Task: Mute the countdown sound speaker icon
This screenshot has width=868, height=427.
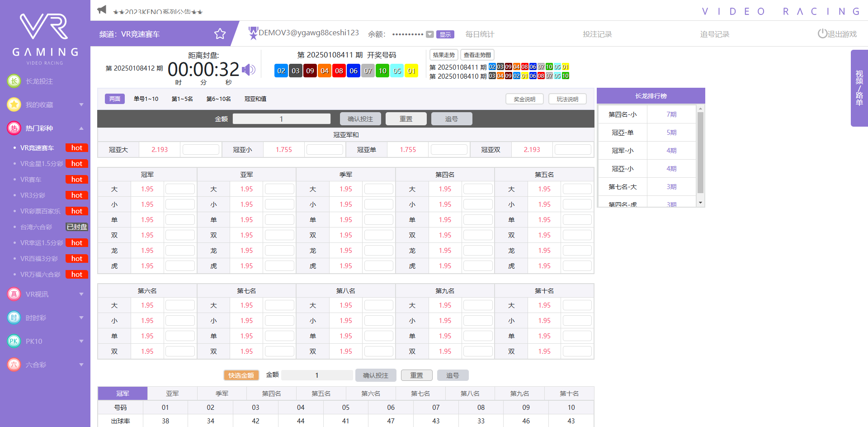Action: (x=248, y=69)
